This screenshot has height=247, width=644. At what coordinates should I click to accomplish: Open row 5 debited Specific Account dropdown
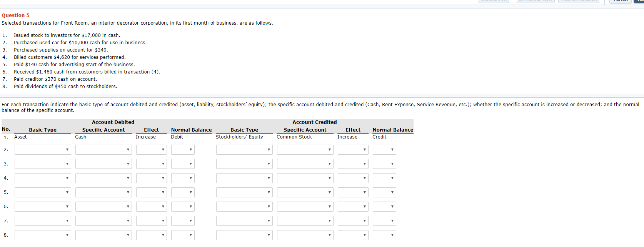103,192
